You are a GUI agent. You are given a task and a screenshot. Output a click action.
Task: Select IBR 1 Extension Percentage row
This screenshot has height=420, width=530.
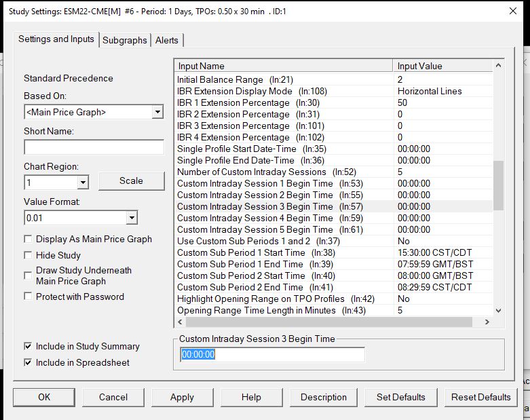pos(334,102)
